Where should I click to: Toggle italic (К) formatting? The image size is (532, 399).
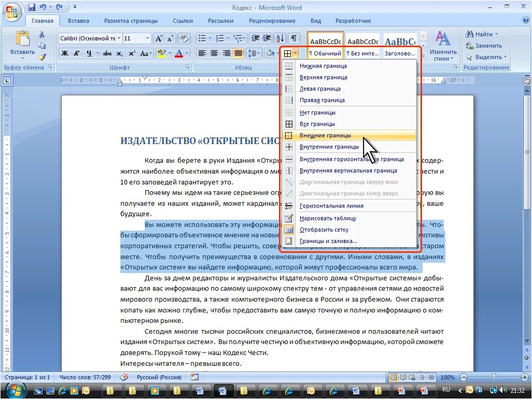point(77,53)
